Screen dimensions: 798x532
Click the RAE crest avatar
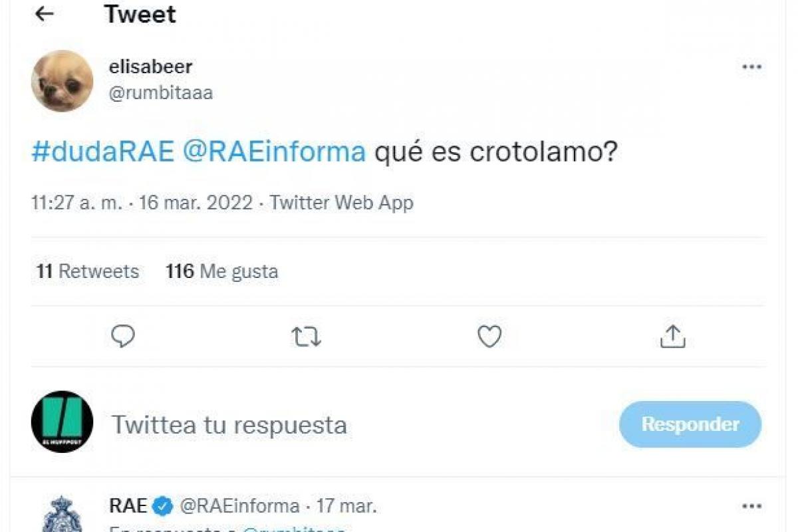(62, 514)
